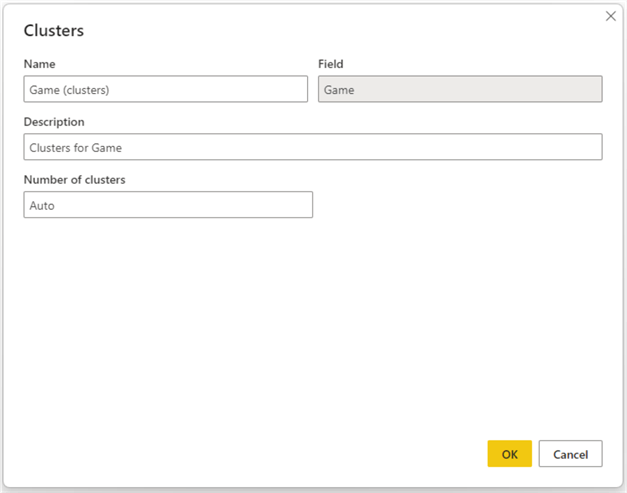Close the Clusters dialog with the X
The width and height of the screenshot is (627, 493).
[x=610, y=16]
